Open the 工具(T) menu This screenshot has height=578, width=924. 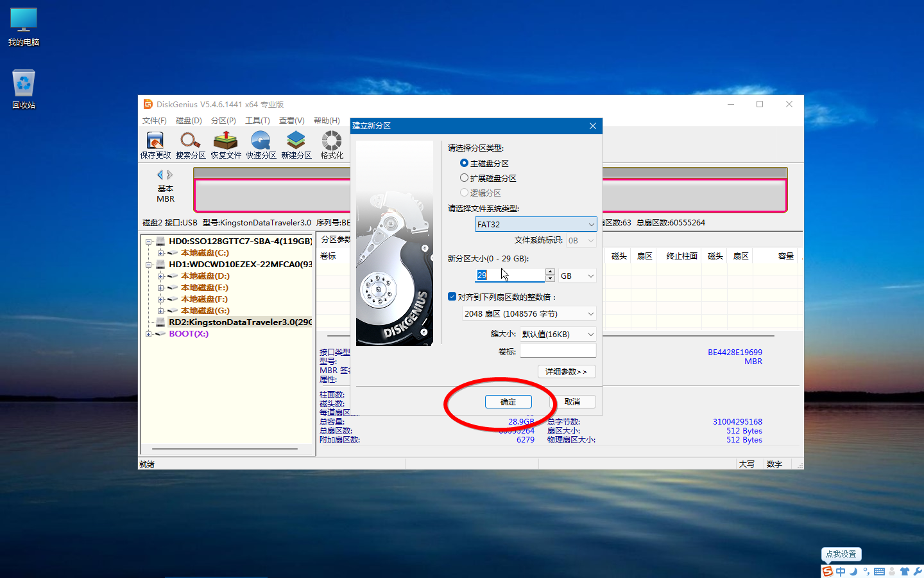257,121
